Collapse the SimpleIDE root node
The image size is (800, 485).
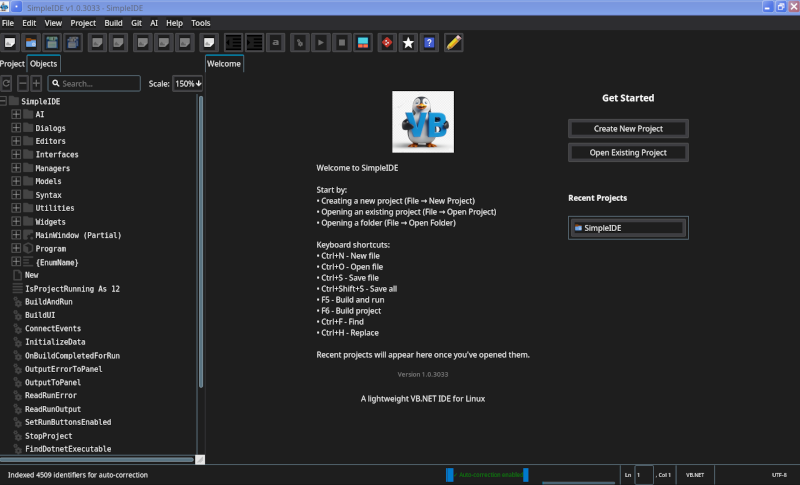click(x=3, y=101)
